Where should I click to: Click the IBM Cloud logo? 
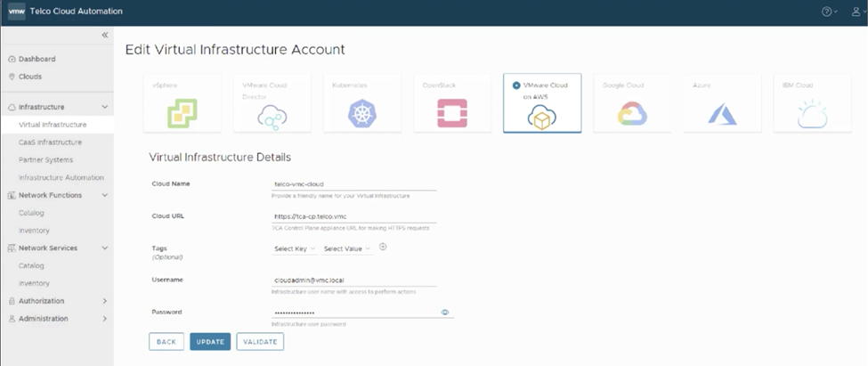pyautogui.click(x=813, y=115)
